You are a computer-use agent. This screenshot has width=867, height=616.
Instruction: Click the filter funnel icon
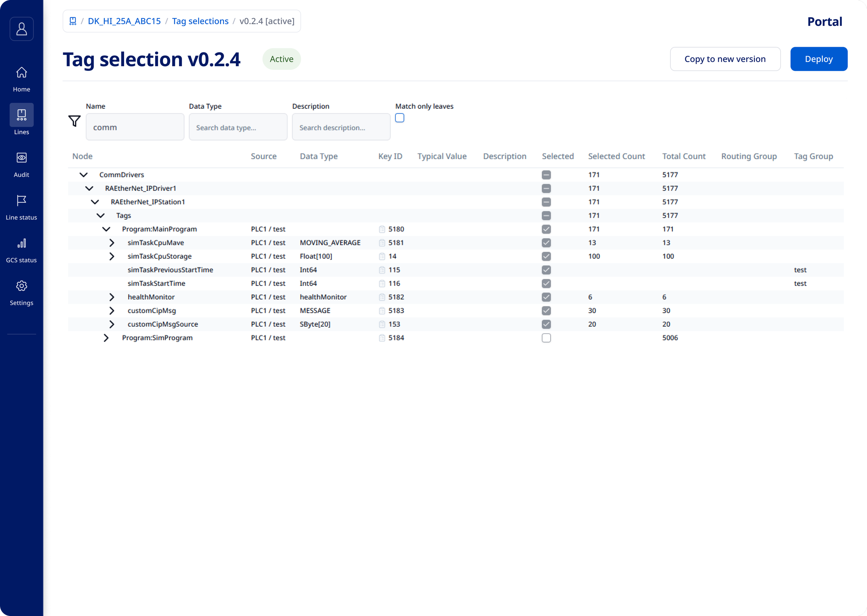75,121
